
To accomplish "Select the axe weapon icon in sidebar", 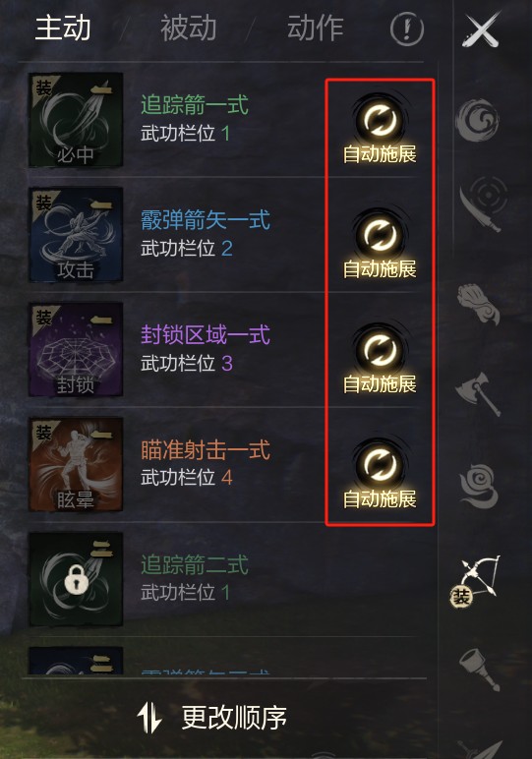I will pos(479,392).
